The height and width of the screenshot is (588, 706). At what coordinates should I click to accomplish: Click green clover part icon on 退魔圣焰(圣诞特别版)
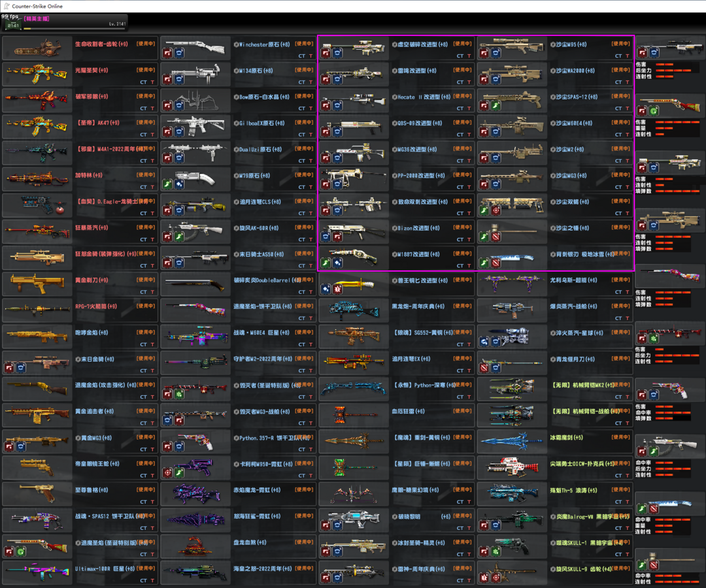click(21, 551)
